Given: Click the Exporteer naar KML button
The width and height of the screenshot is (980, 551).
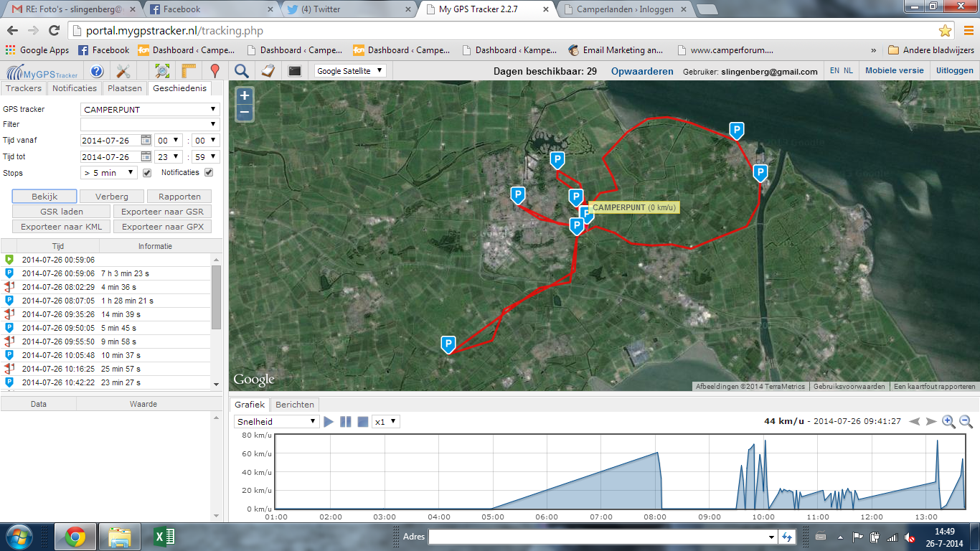Looking at the screenshot, I should (x=61, y=227).
